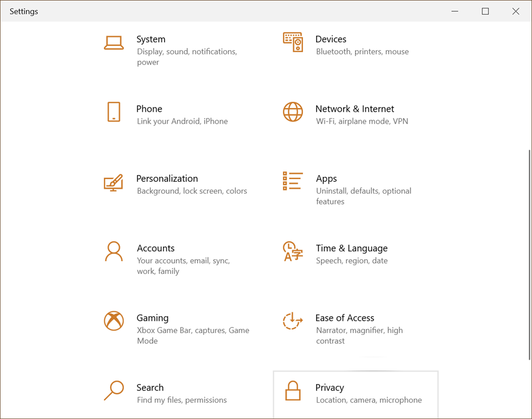
Task: Click the Time & Language clock icon
Action: pos(293,251)
